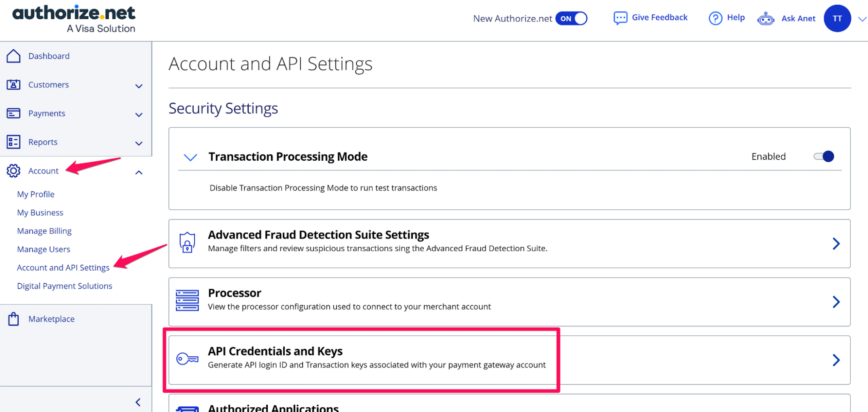The width and height of the screenshot is (868, 412).
Task: Click the Ask Anet robot icon
Action: click(x=766, y=19)
